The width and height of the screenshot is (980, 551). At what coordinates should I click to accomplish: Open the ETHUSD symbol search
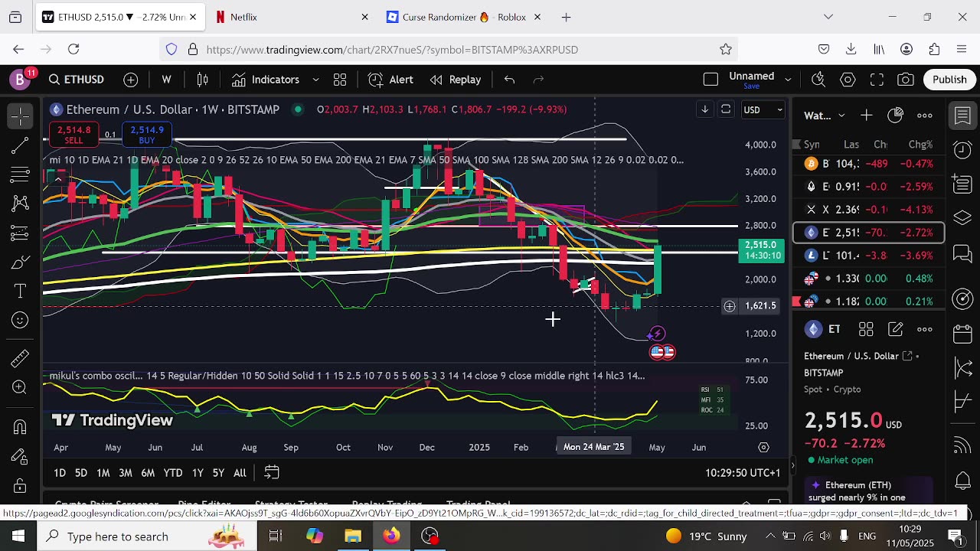[x=77, y=80]
